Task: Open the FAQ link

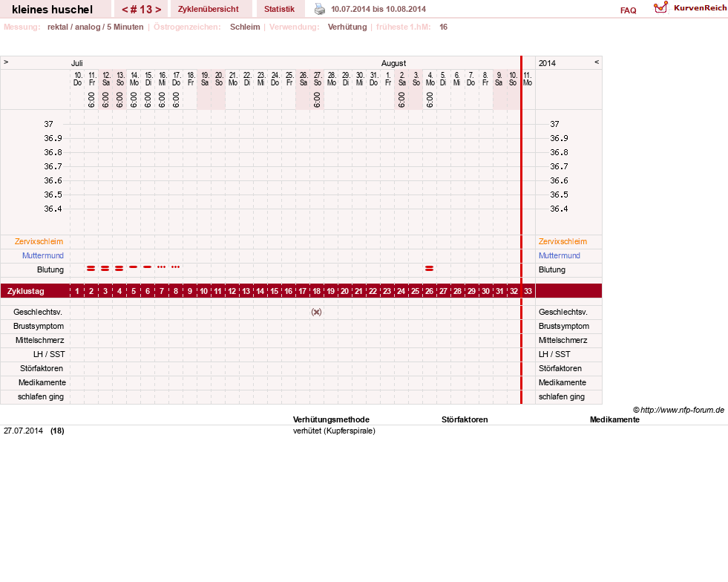Action: click(628, 10)
